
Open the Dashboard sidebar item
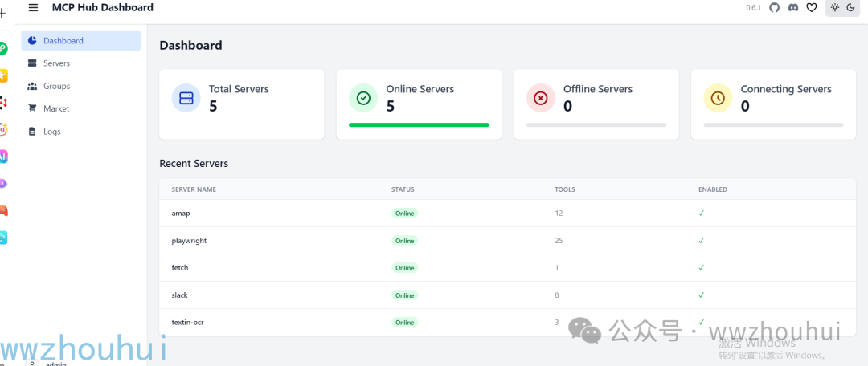pyautogui.click(x=81, y=40)
